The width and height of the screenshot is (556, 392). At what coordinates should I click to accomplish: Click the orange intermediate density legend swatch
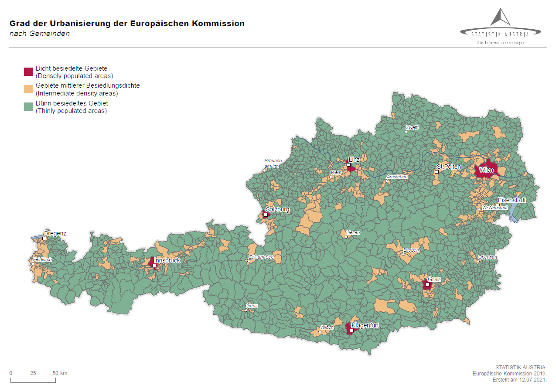[x=28, y=89]
